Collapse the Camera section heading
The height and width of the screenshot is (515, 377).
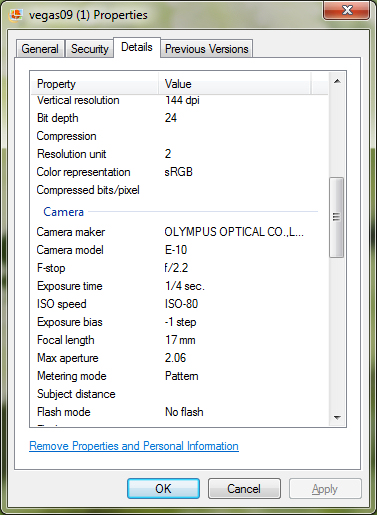click(x=63, y=212)
